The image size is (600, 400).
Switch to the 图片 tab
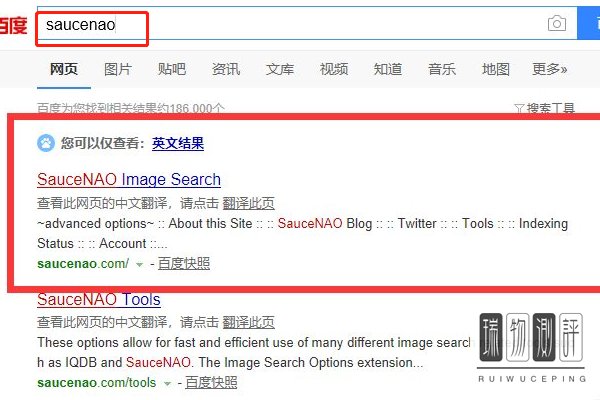click(x=118, y=69)
